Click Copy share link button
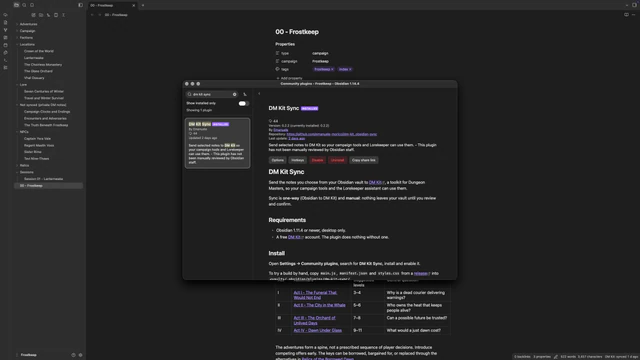The image size is (640, 360). tap(364, 160)
